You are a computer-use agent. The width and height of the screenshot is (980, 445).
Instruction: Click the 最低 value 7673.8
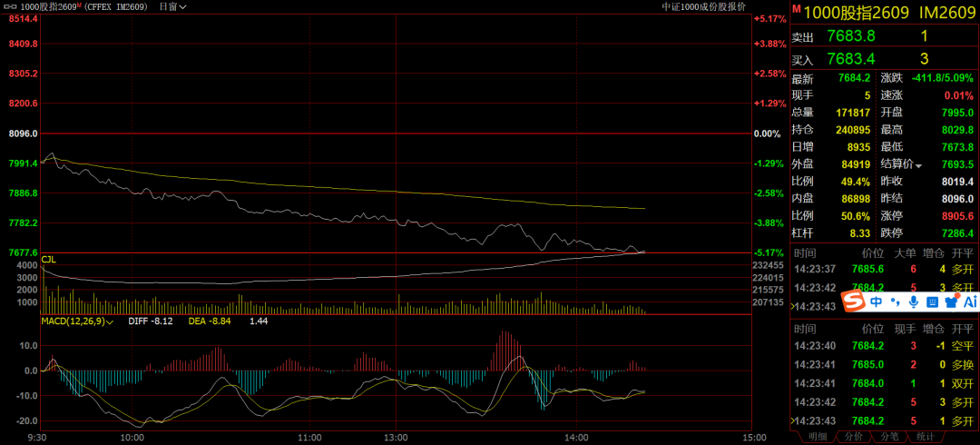(957, 148)
